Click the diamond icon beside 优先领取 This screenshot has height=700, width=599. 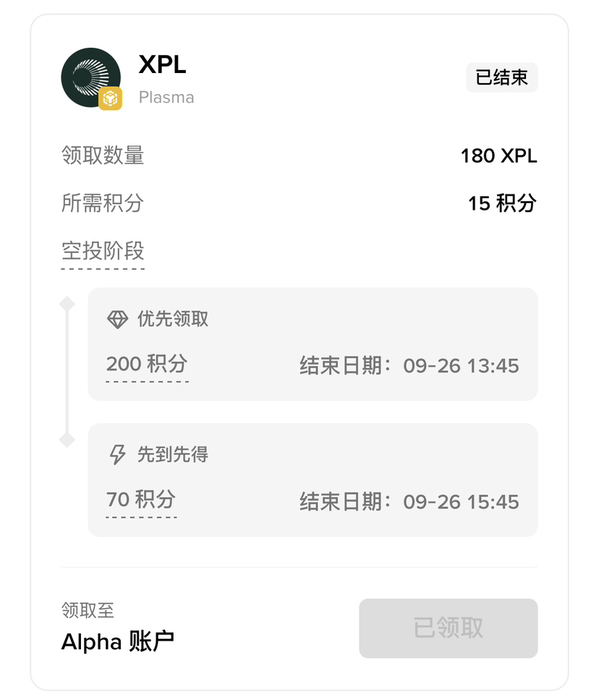(x=117, y=320)
